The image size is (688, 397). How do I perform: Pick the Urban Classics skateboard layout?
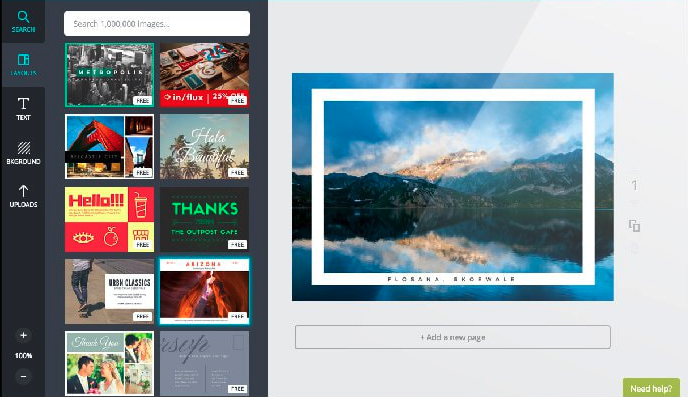pos(109,291)
